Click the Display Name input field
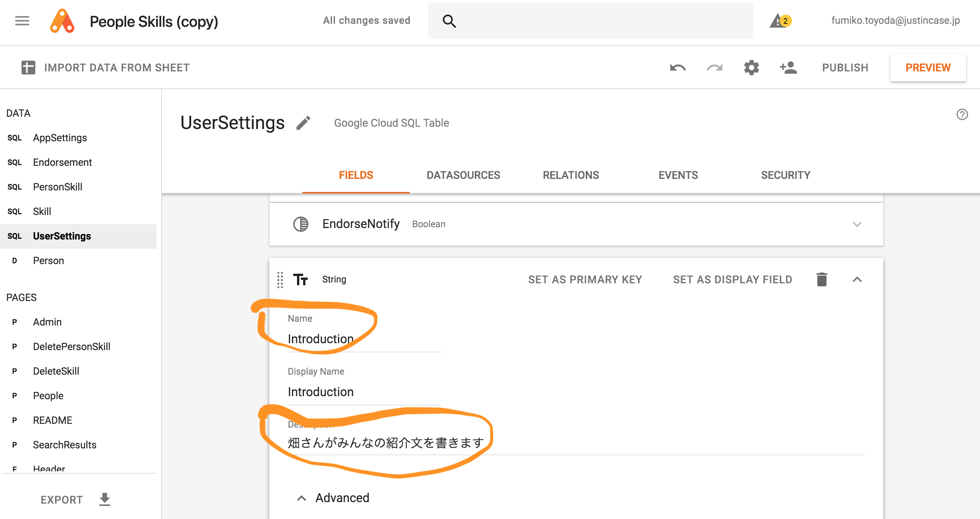 click(364, 392)
